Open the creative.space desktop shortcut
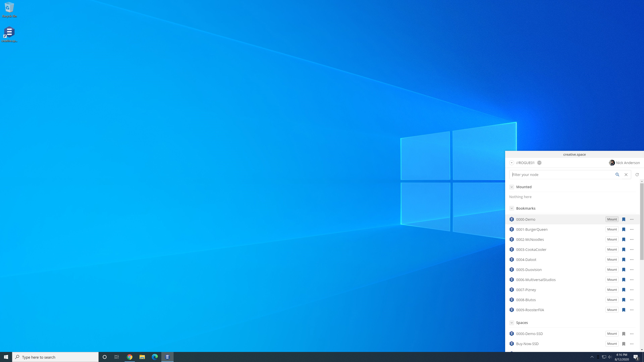Image resolution: width=644 pixels, height=362 pixels. pyautogui.click(x=9, y=34)
